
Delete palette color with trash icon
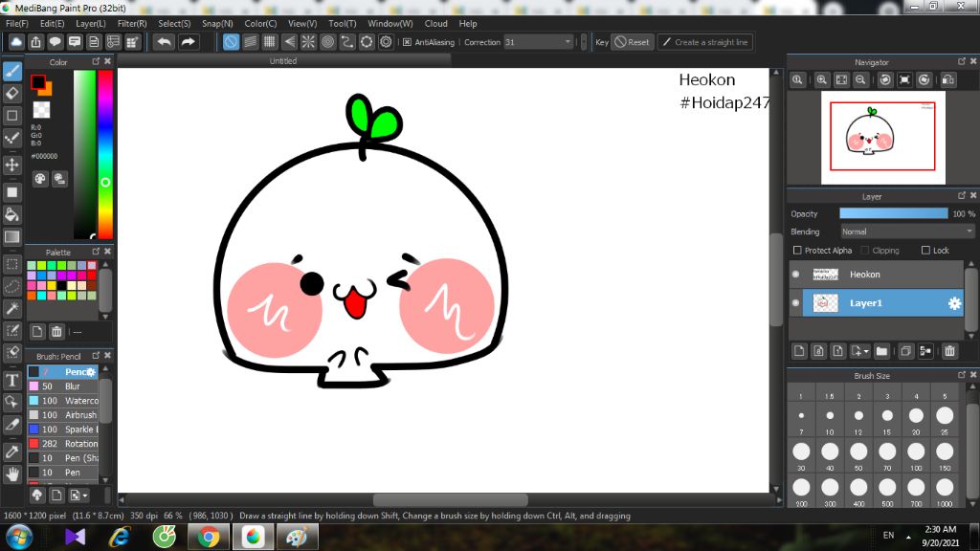(x=56, y=331)
